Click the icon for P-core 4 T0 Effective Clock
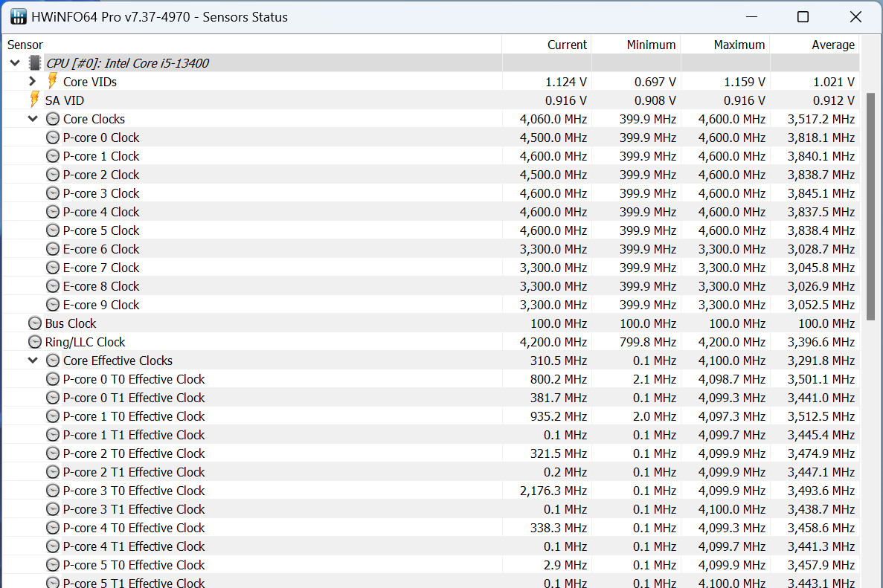 (52, 527)
